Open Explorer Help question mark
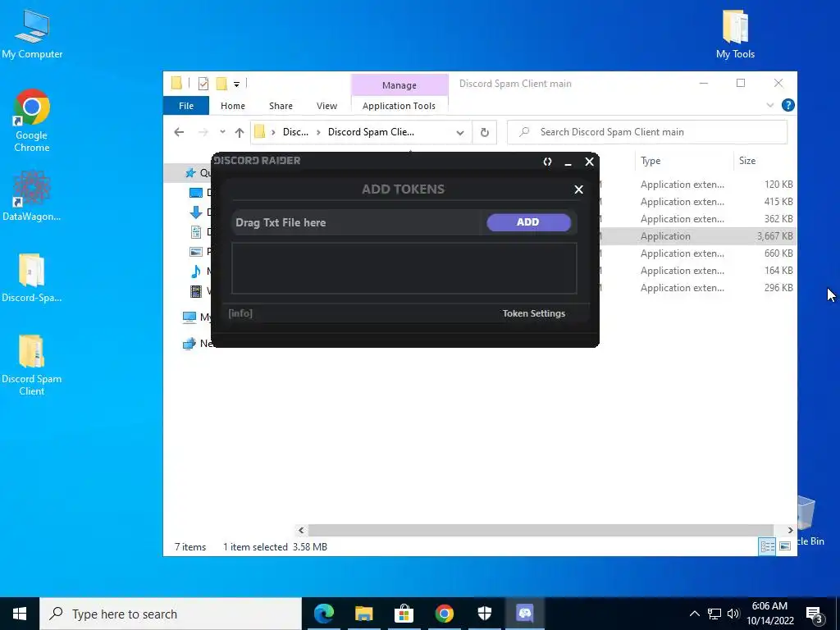The image size is (840, 630). pyautogui.click(x=787, y=105)
